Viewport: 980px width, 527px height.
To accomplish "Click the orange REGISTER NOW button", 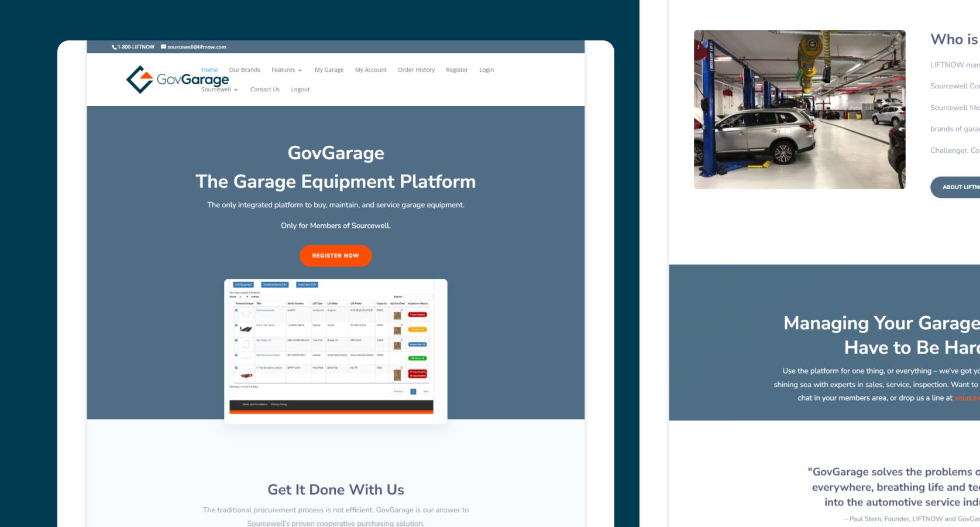I will [x=336, y=256].
